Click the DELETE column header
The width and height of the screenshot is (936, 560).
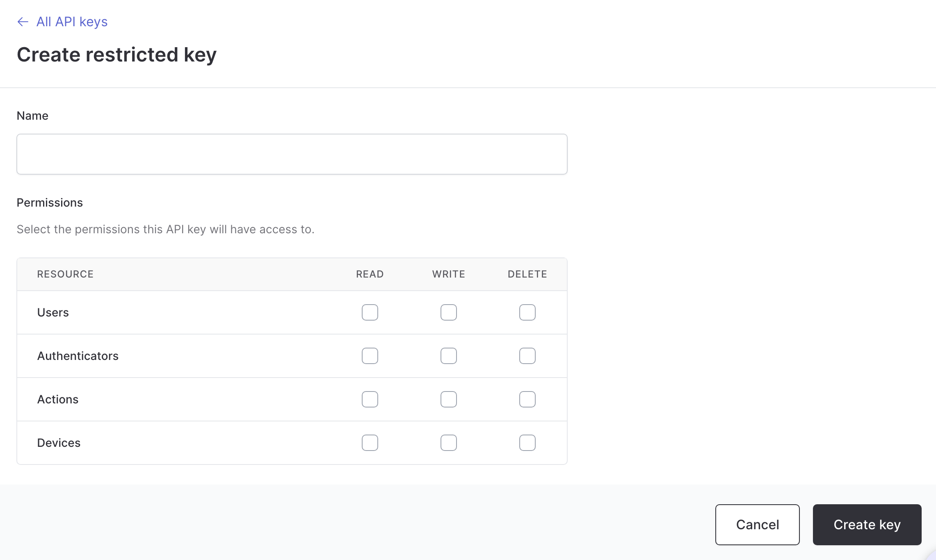click(x=527, y=274)
